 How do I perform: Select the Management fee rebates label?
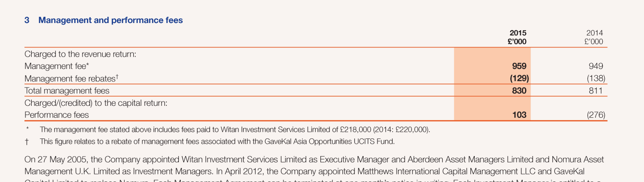click(x=71, y=78)
